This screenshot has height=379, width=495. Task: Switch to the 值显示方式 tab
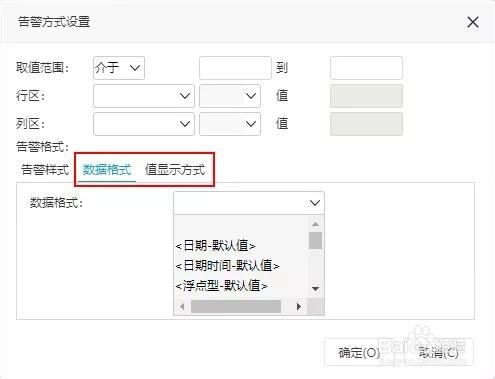(175, 170)
